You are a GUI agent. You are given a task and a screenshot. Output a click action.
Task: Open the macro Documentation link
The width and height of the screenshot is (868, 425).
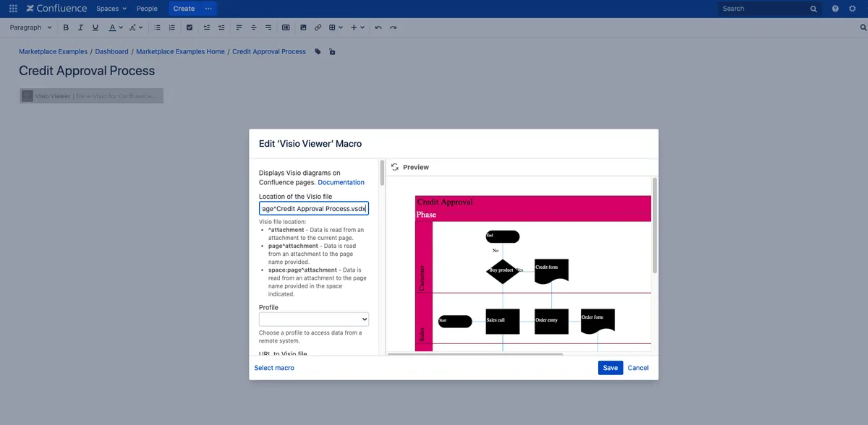click(x=341, y=183)
